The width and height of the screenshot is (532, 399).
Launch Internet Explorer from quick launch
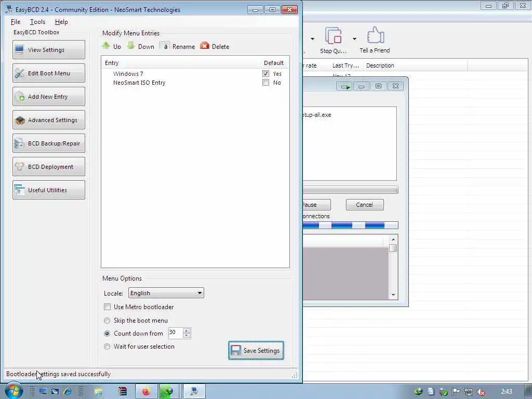pos(68,392)
